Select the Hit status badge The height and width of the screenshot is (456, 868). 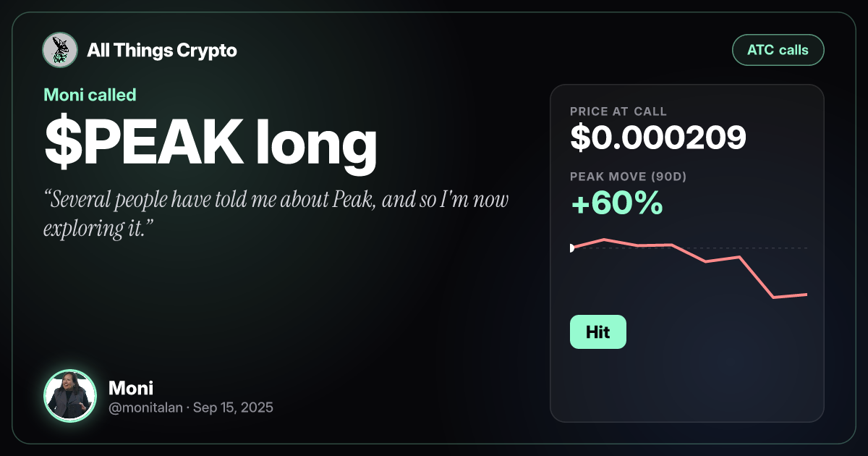pos(598,332)
